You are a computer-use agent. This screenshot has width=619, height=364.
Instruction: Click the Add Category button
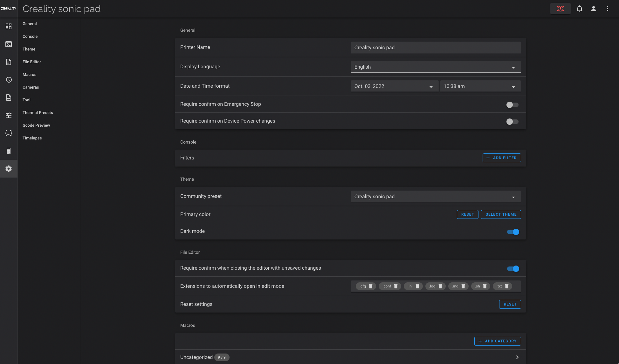pyautogui.click(x=498, y=341)
